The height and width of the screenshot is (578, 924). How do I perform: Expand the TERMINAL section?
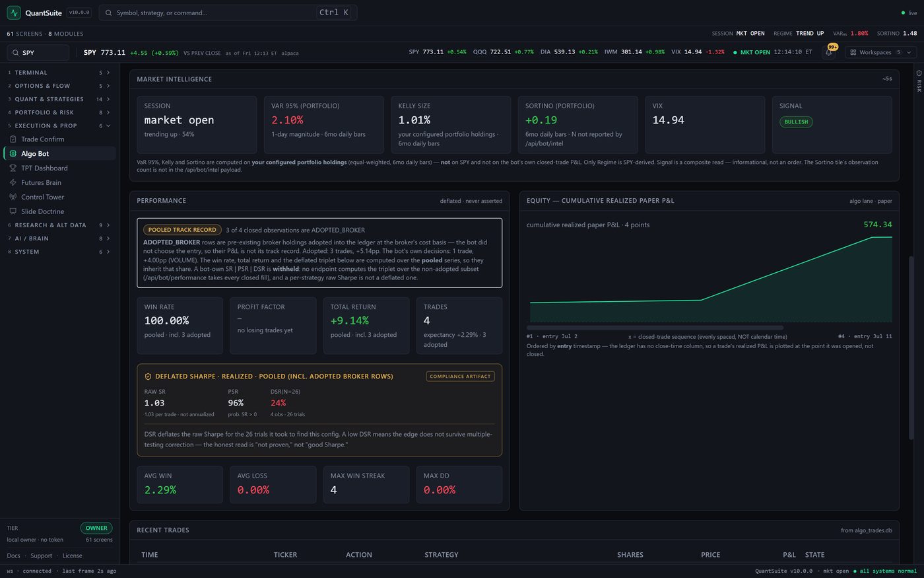coord(59,73)
